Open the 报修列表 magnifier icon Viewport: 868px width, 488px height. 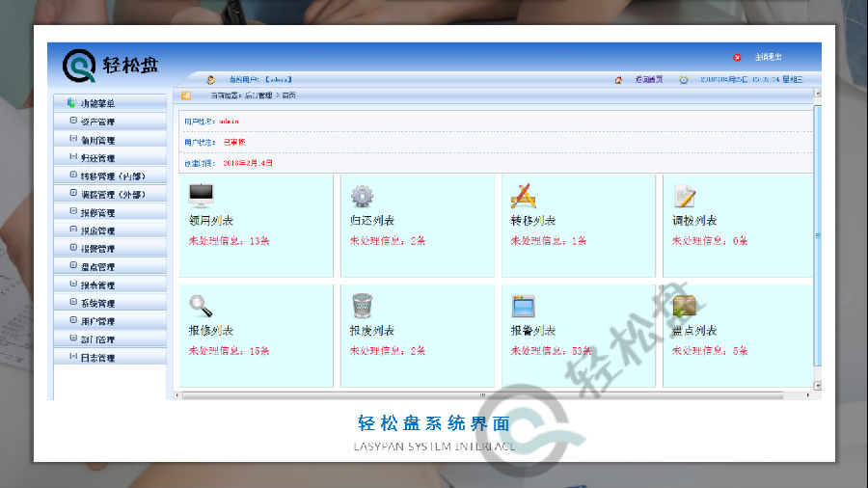point(201,306)
